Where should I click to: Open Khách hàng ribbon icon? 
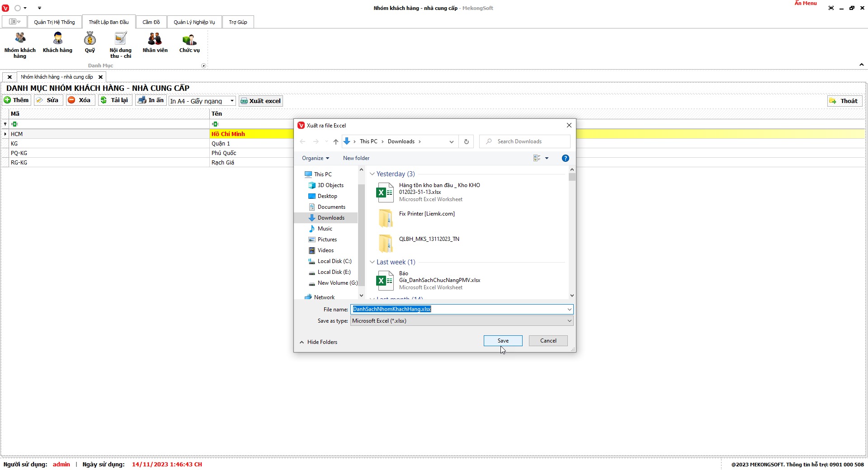click(x=57, y=42)
